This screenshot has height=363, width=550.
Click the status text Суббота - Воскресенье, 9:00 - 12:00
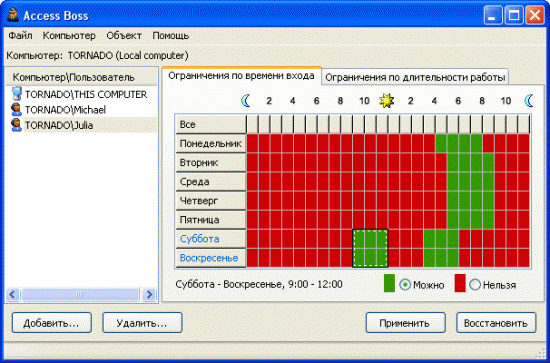pyautogui.click(x=259, y=284)
